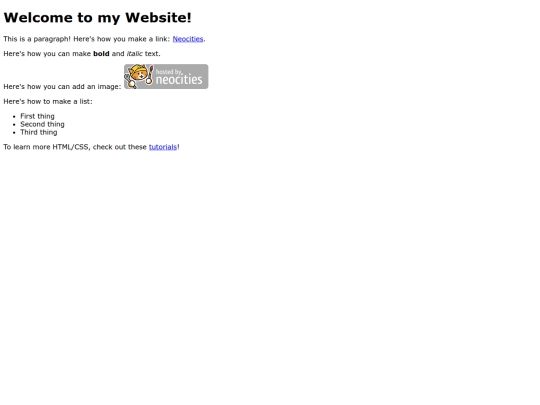
Task: Click 'Here's how to make a list:' text
Action: pyautogui.click(x=48, y=102)
